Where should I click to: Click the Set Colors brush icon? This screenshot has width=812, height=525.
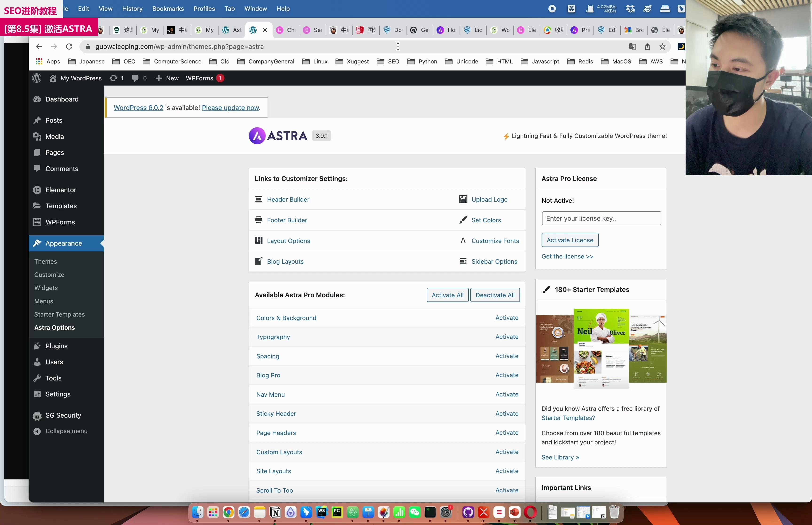click(x=463, y=220)
